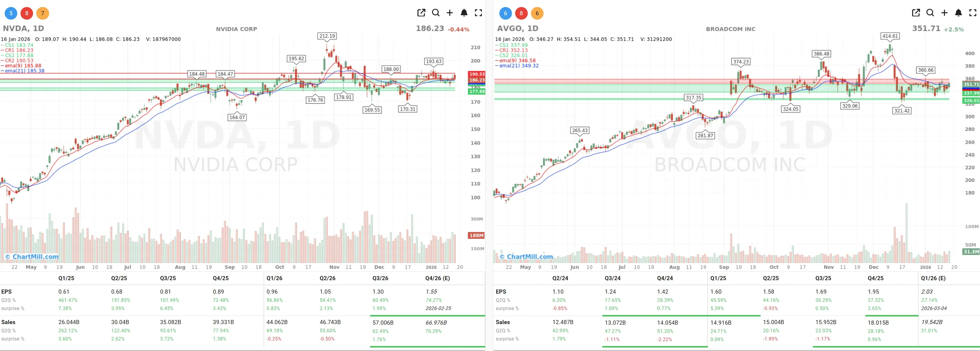Open search on the NVDA chart
Image resolution: width=980 pixels, height=351 pixels.
(436, 13)
